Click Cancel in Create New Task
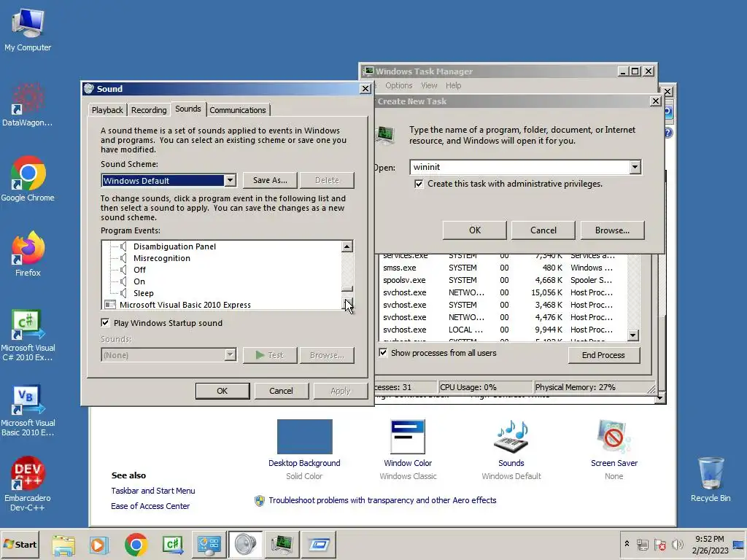 543,230
